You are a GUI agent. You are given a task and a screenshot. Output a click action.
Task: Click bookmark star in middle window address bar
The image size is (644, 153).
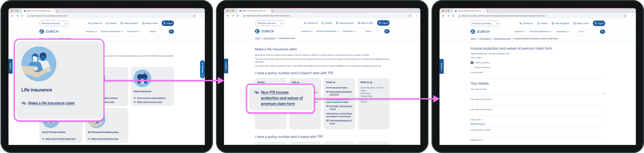410,16
